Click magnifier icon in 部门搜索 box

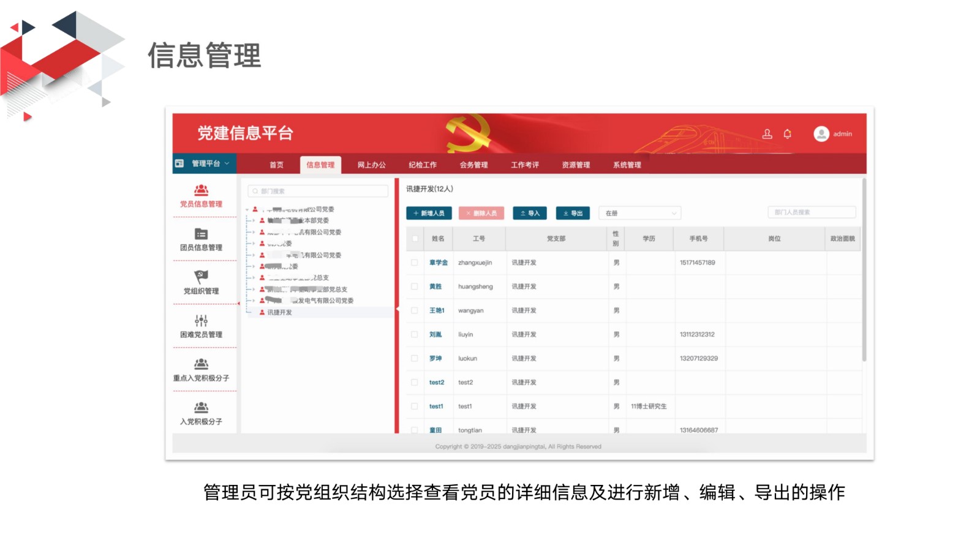pyautogui.click(x=255, y=191)
